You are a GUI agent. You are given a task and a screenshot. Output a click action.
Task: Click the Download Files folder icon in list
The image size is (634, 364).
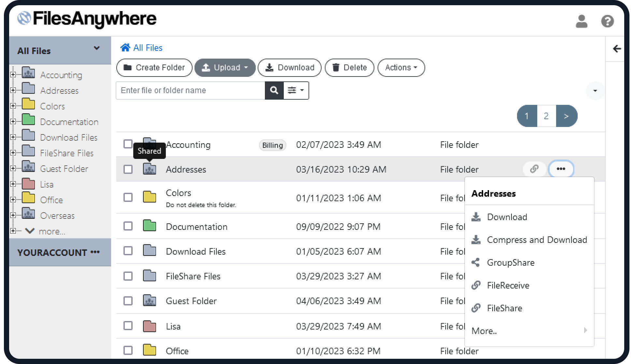point(150,250)
